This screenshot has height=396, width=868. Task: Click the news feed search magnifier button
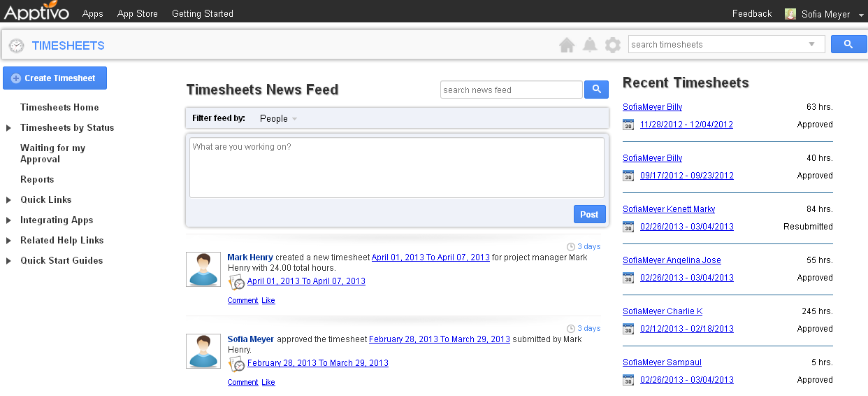(x=596, y=90)
